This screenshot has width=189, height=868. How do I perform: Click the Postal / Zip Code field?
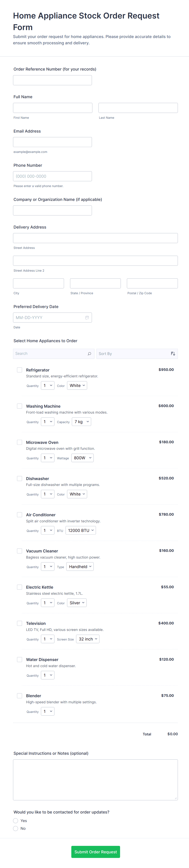(152, 283)
